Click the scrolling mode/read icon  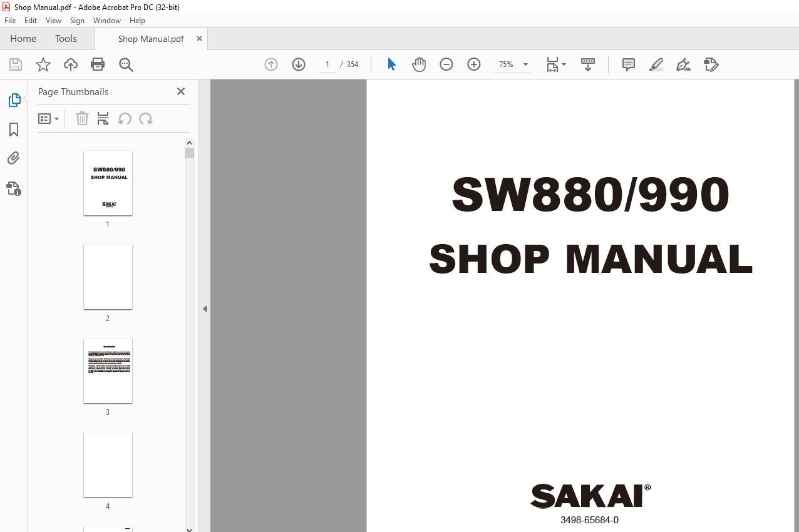[588, 64]
